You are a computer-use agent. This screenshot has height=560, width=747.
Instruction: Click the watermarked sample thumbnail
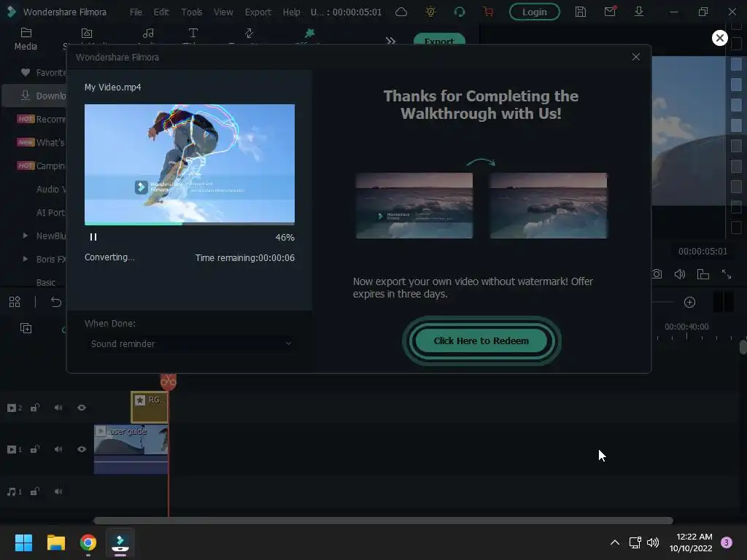tap(414, 206)
